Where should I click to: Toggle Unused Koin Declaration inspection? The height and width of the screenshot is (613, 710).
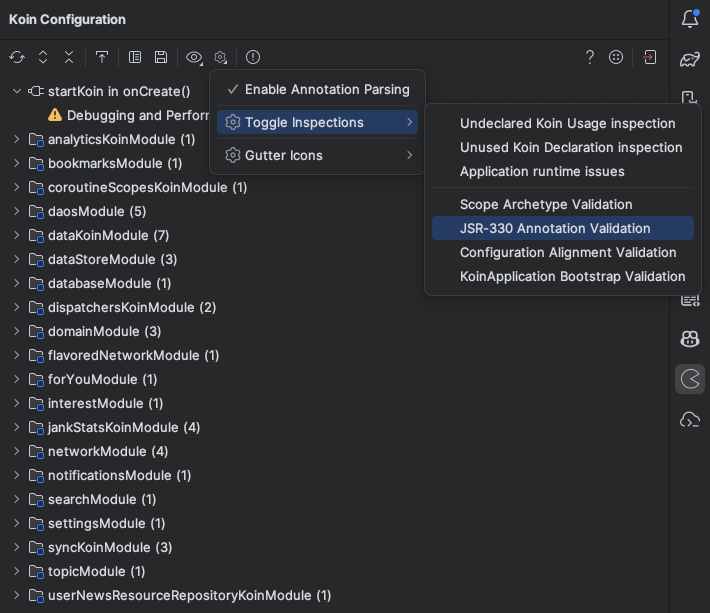(570, 147)
